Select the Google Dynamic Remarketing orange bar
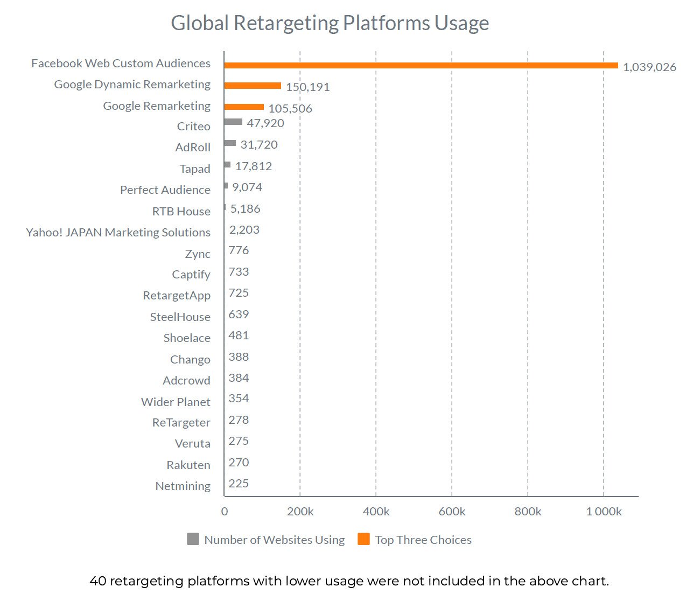700x615 pixels. click(253, 86)
